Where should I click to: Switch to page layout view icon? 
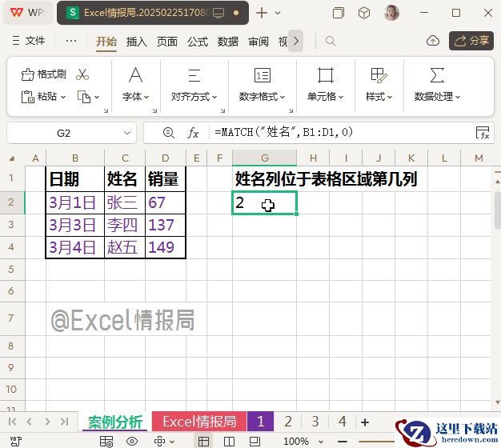point(229,442)
